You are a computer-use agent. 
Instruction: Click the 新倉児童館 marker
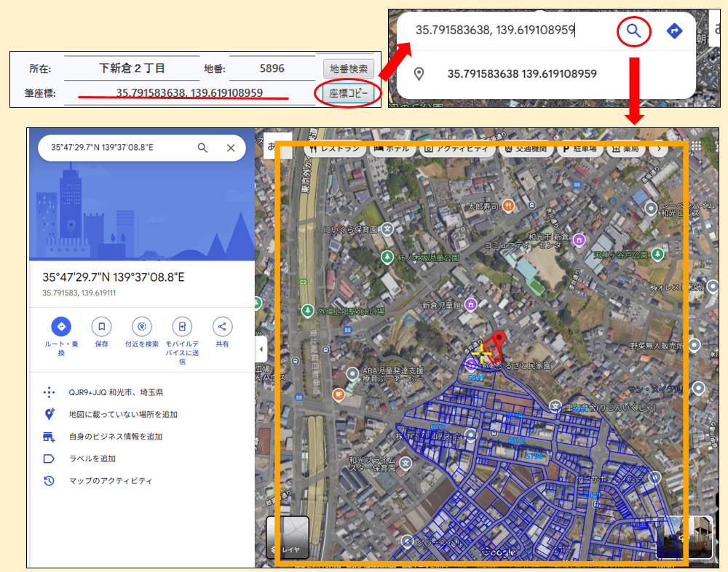click(x=471, y=305)
